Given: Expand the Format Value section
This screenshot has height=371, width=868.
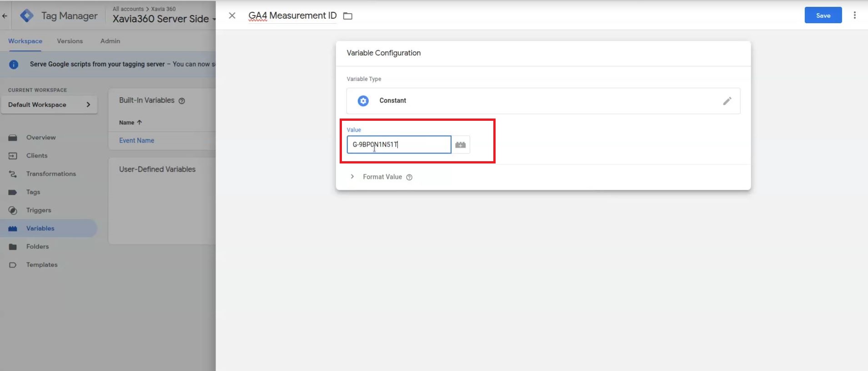Looking at the screenshot, I should (x=352, y=177).
